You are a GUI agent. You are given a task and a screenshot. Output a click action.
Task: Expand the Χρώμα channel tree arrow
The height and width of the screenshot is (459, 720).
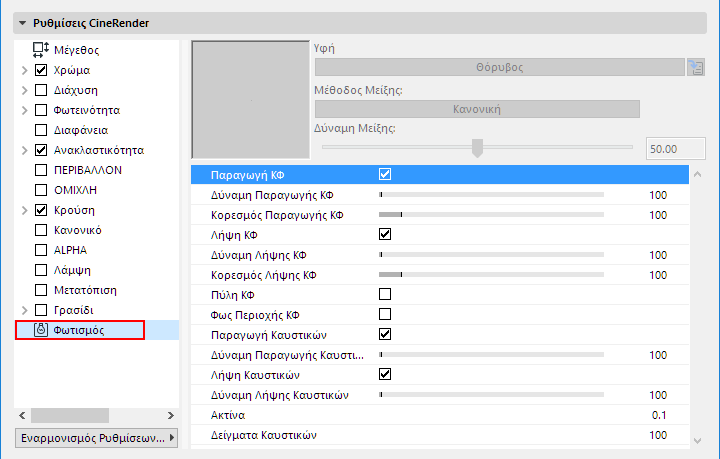click(x=24, y=70)
